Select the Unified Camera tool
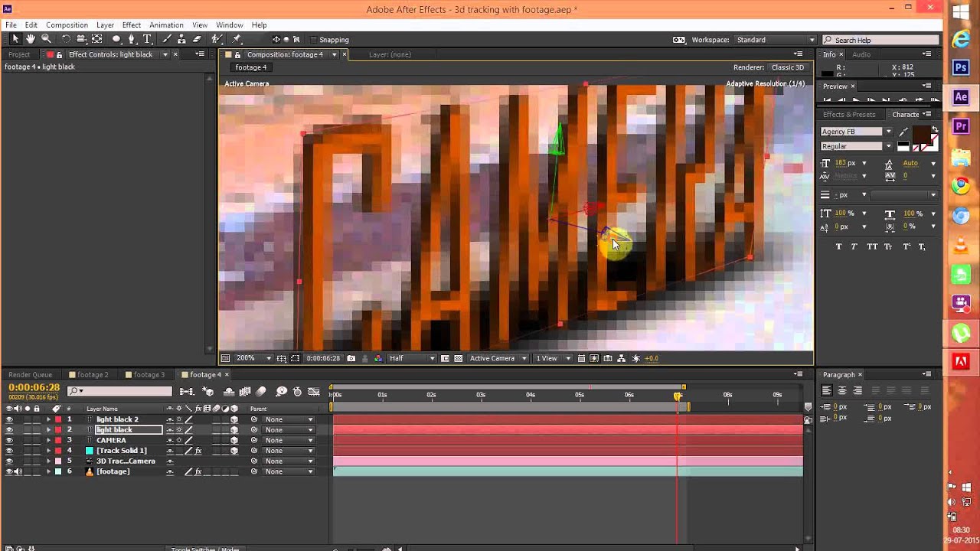The image size is (980, 551). pyautogui.click(x=81, y=39)
